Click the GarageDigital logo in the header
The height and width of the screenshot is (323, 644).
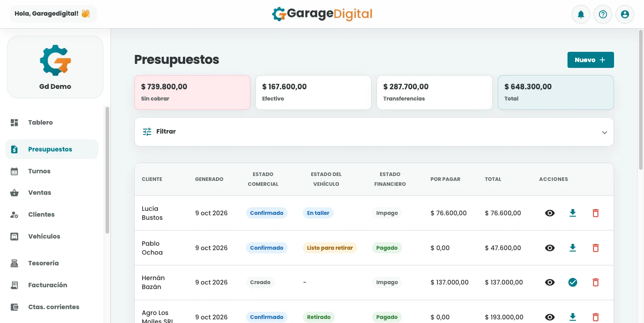pyautogui.click(x=322, y=14)
